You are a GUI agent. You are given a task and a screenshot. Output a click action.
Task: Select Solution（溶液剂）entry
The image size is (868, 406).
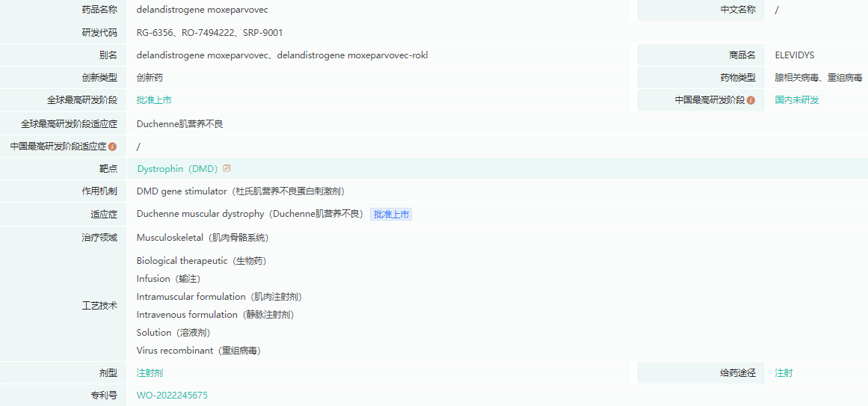[x=173, y=332]
